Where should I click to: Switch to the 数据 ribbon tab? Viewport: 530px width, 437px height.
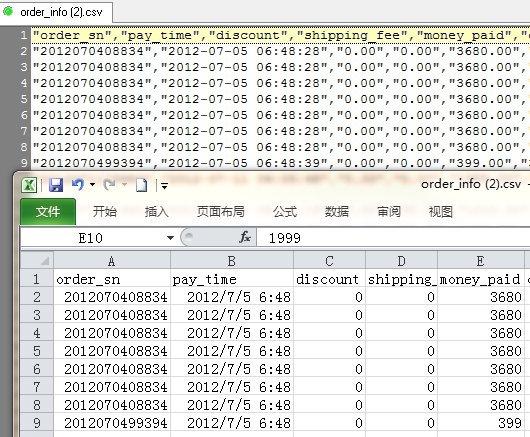(337, 212)
